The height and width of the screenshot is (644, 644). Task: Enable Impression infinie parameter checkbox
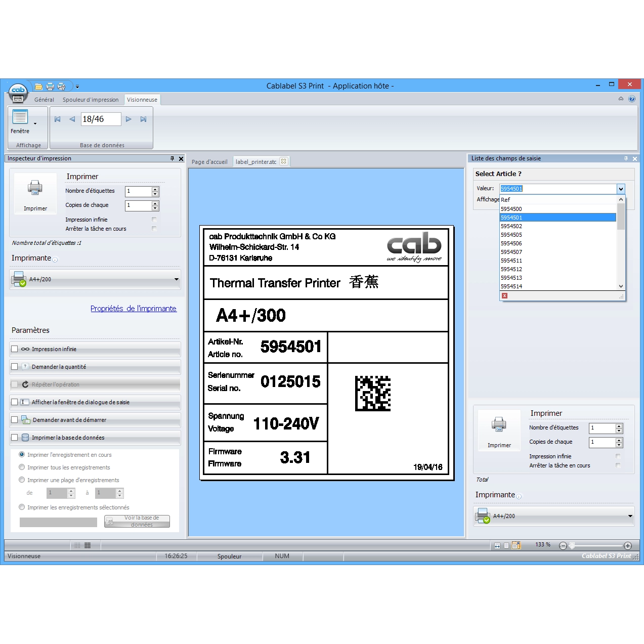pyautogui.click(x=15, y=349)
